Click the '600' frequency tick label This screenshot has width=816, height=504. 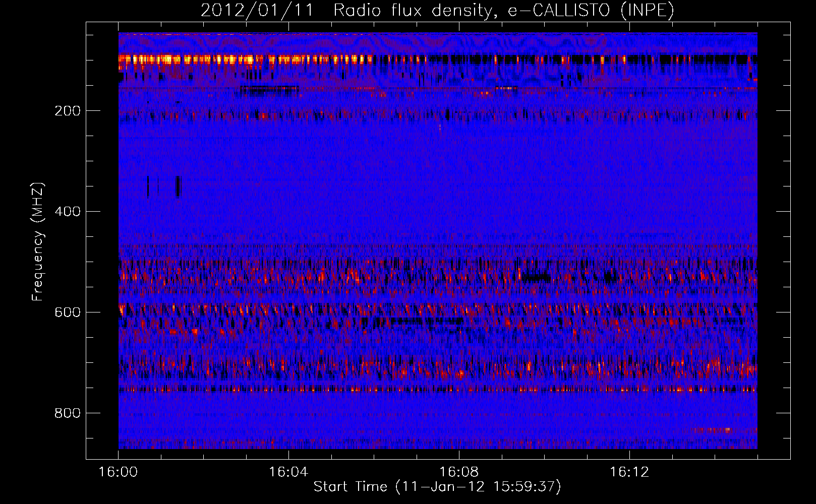point(68,312)
